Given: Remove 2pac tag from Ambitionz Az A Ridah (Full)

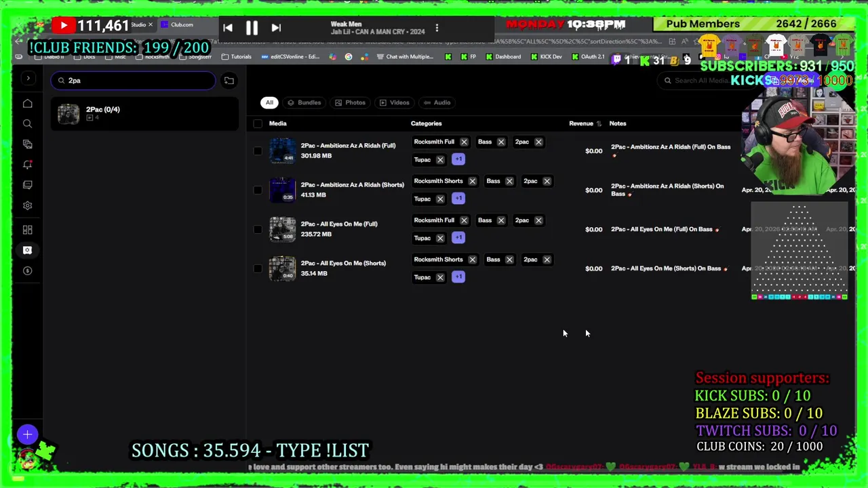Looking at the screenshot, I should (x=538, y=142).
